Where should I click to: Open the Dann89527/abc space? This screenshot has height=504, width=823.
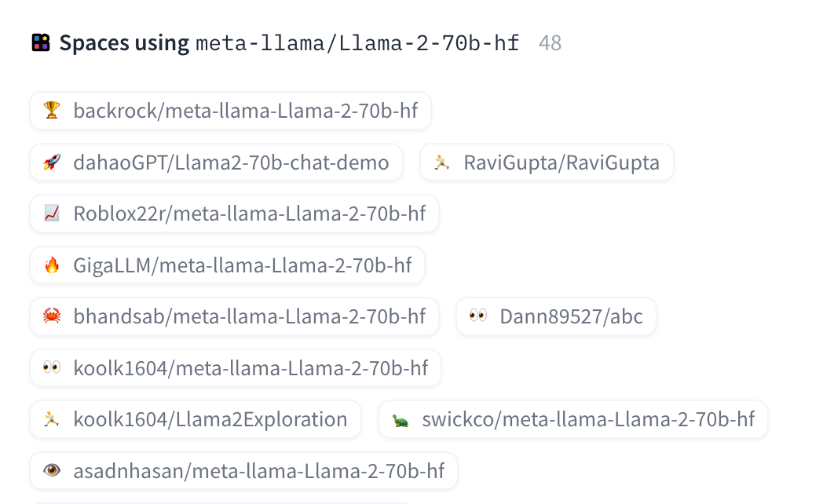[571, 316]
